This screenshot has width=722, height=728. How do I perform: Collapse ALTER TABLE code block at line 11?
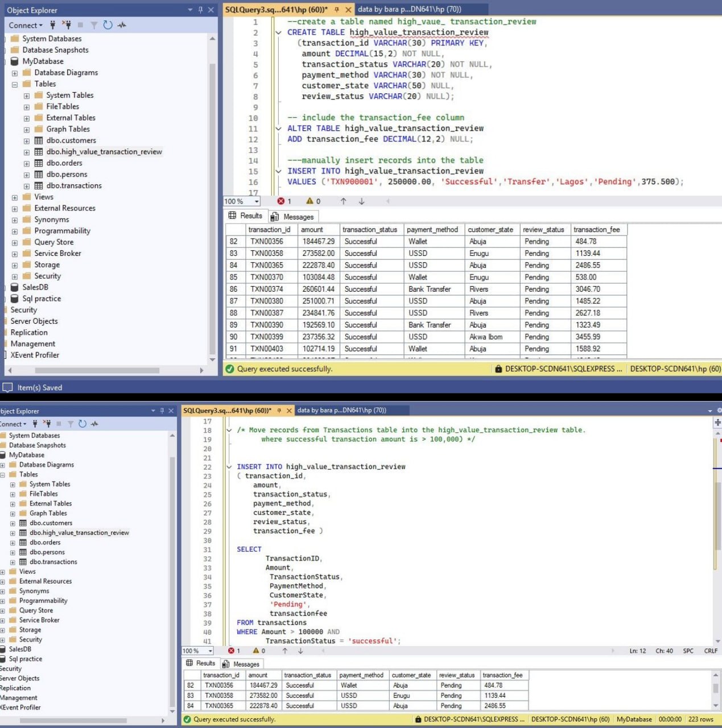click(x=278, y=129)
